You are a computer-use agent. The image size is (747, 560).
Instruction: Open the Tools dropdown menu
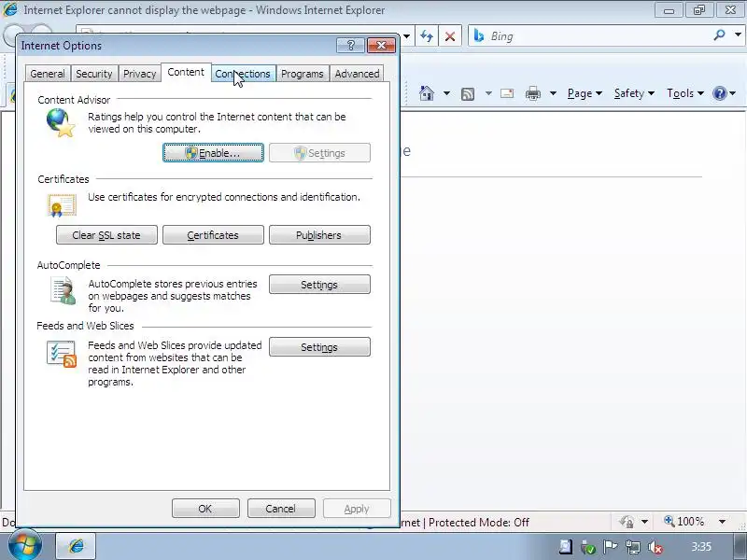pyautogui.click(x=685, y=93)
